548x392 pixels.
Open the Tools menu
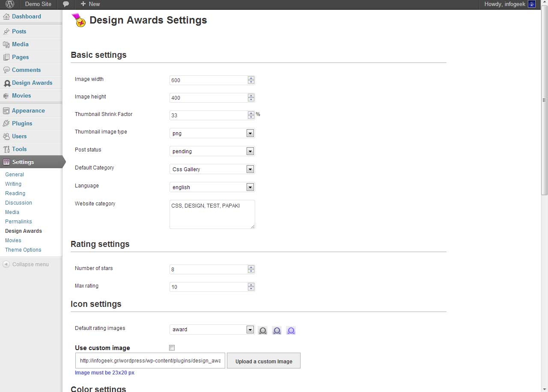point(19,149)
